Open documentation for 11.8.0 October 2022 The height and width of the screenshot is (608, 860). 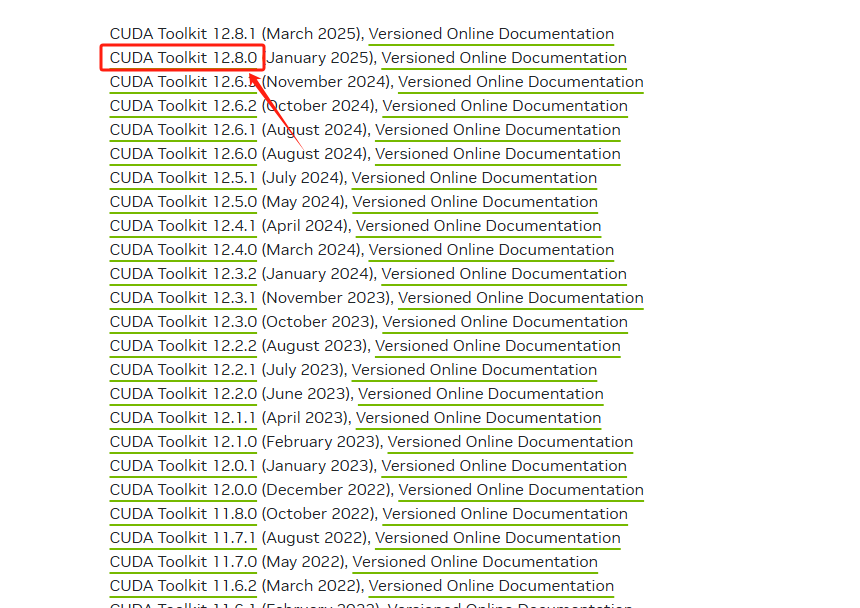[x=505, y=514]
